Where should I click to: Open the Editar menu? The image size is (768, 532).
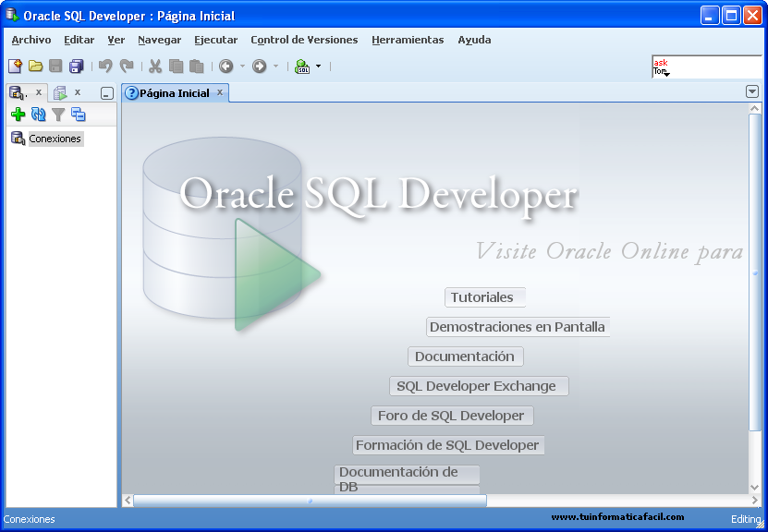[79, 40]
